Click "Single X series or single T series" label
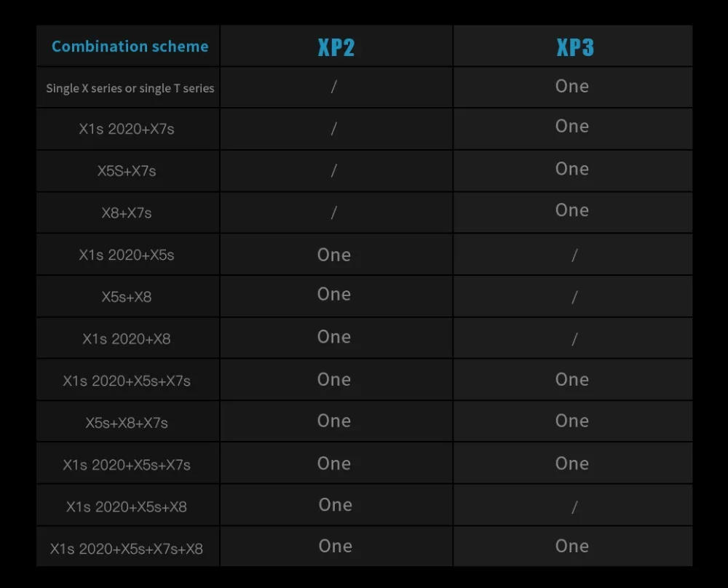 pos(130,88)
